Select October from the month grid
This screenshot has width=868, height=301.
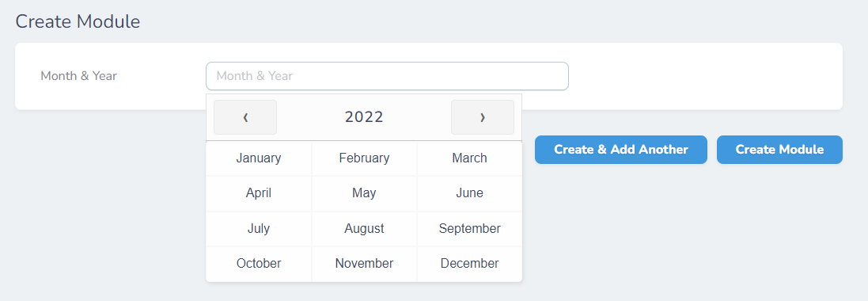tap(259, 263)
